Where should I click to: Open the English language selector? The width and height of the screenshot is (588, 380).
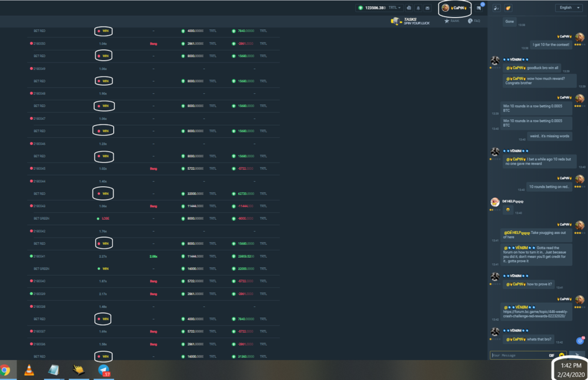pos(567,8)
